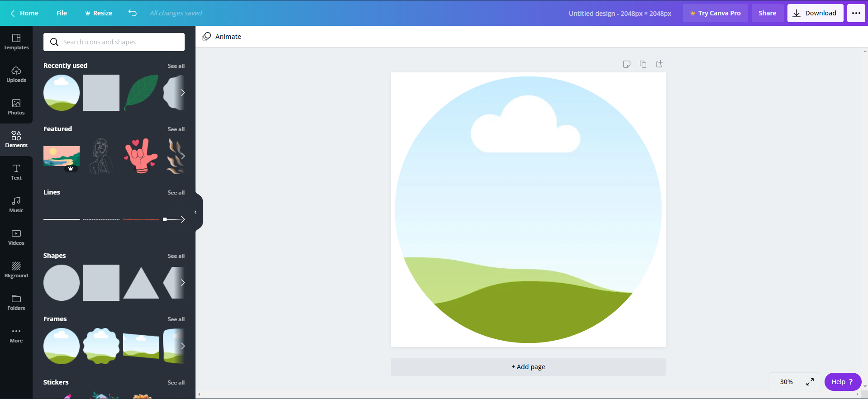
Task: Open the Templates sidebar panel
Action: tap(16, 42)
